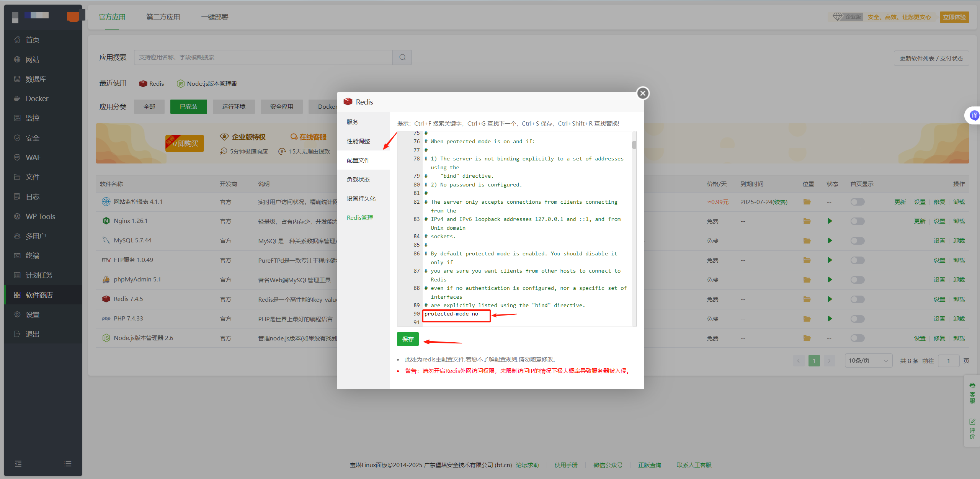Click the search magnifier icon button
The image size is (980, 479).
point(402,57)
